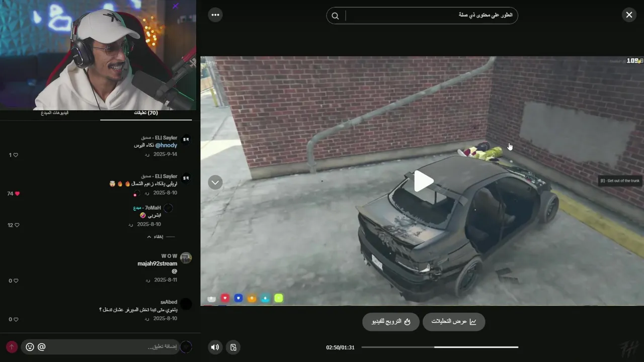Click the icon beside the volume button
Image resolution: width=644 pixels, height=362 pixels.
[233, 347]
